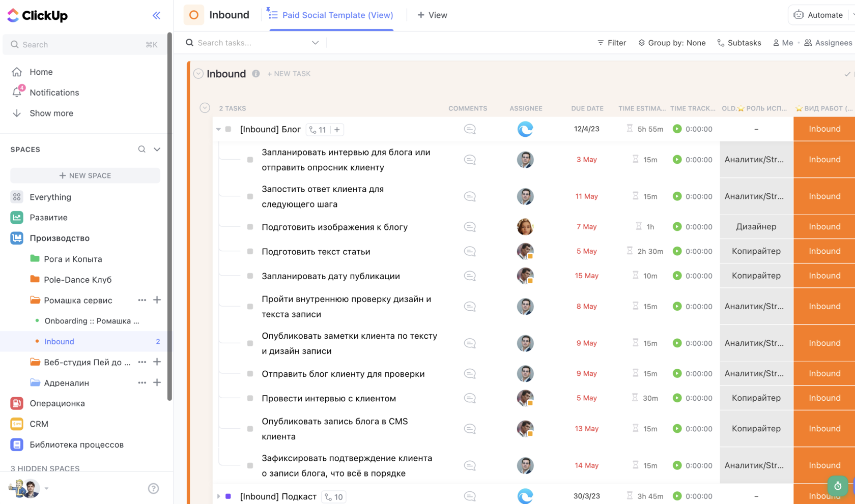The width and height of the screenshot is (855, 504).
Task: Click the New Space button
Action: pyautogui.click(x=85, y=175)
